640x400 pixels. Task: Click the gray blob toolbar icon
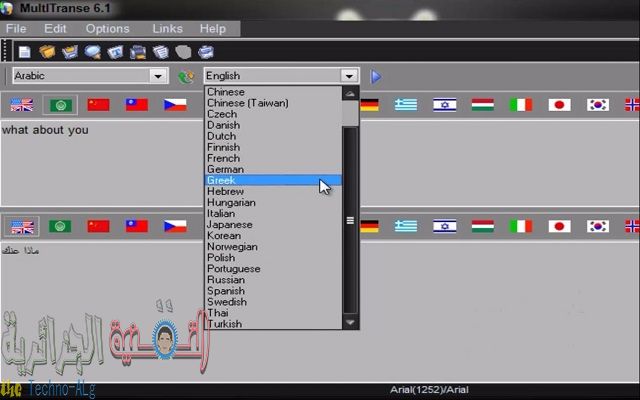coord(183,52)
